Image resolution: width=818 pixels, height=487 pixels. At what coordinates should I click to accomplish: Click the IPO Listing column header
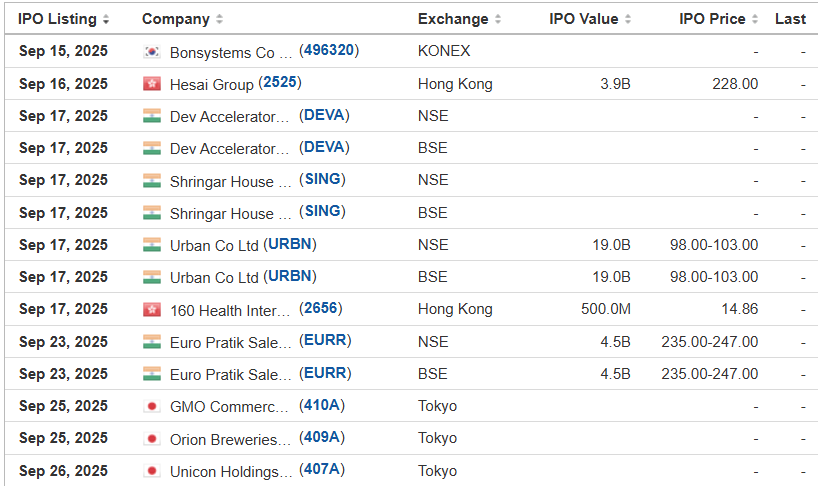(x=57, y=19)
